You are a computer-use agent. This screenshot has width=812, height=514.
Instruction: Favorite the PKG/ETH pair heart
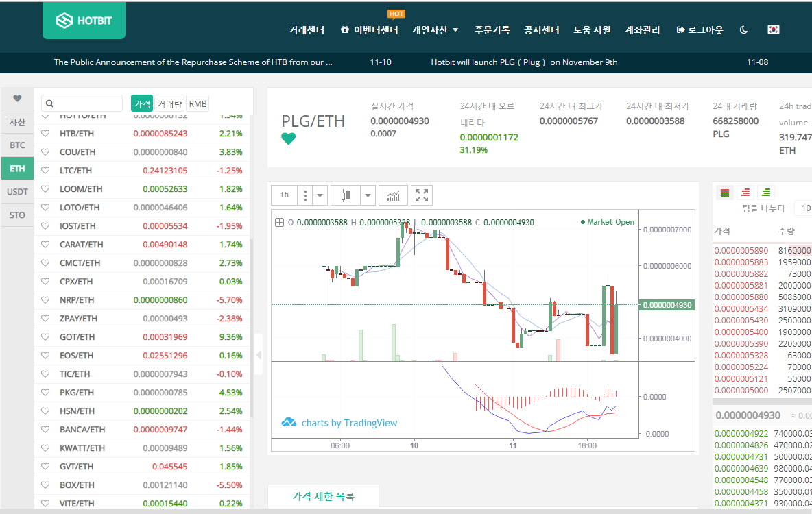[45, 393]
